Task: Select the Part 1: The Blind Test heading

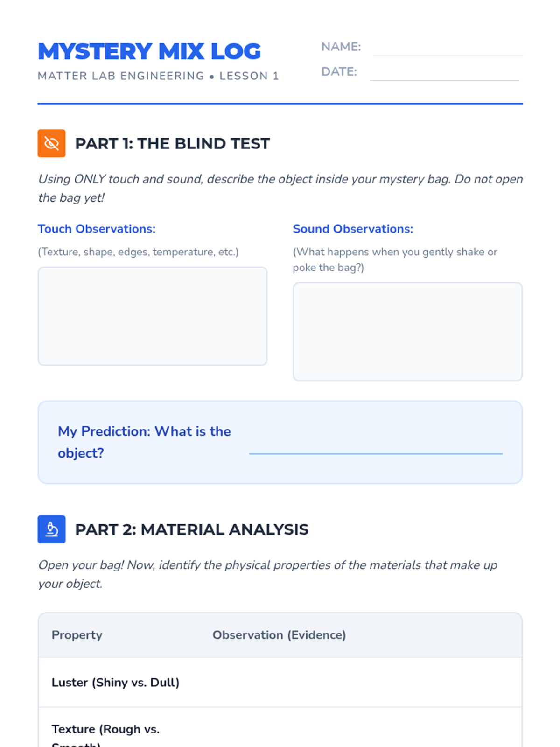Action: [x=172, y=143]
